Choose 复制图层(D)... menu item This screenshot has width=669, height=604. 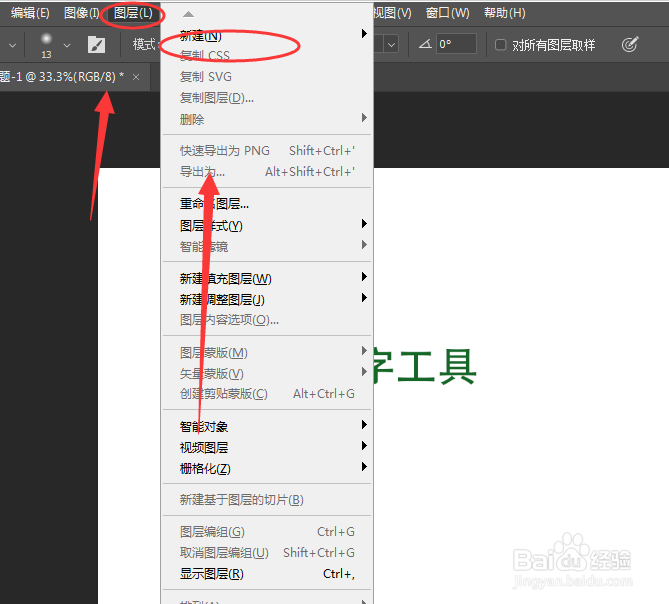pyautogui.click(x=267, y=98)
